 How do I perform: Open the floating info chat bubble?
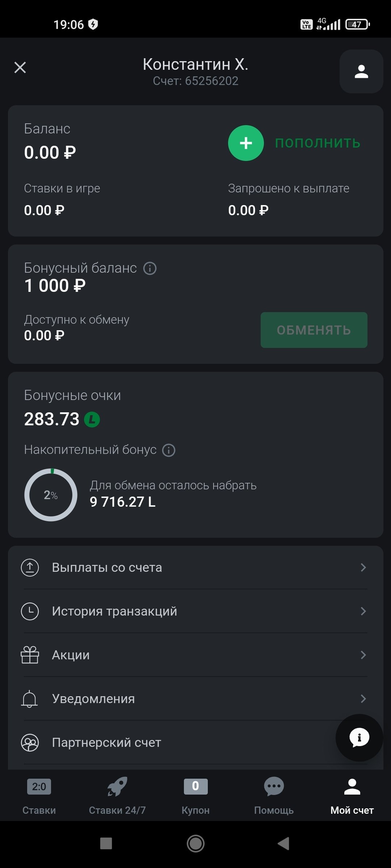click(x=359, y=737)
